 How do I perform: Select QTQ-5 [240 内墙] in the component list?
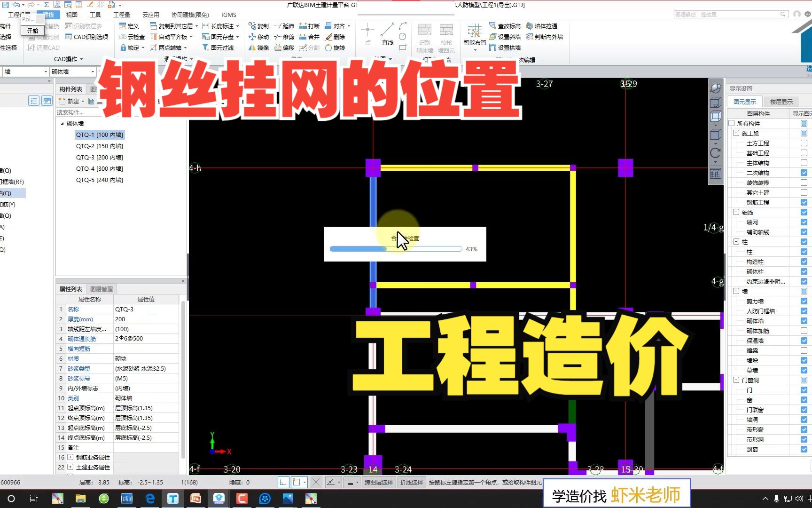pyautogui.click(x=99, y=180)
